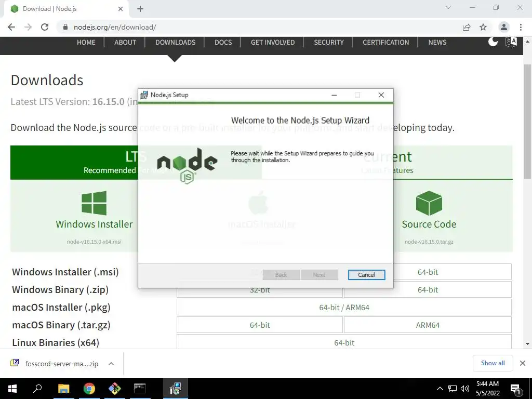
Task: Open Chrome three-dot menu
Action: (521, 27)
